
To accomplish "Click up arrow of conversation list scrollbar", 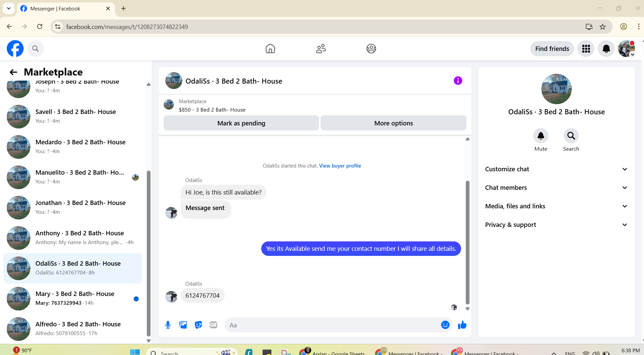I will pos(149,84).
